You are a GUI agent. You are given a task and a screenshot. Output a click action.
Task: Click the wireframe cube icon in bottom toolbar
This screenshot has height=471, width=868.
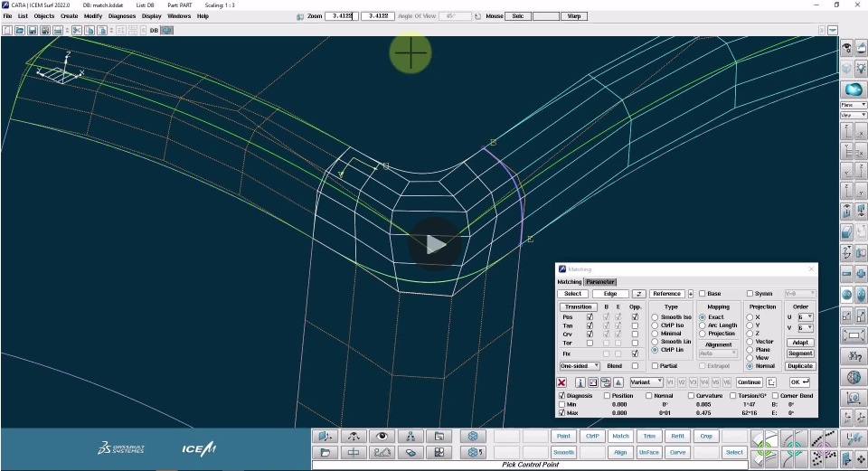[x=473, y=436]
